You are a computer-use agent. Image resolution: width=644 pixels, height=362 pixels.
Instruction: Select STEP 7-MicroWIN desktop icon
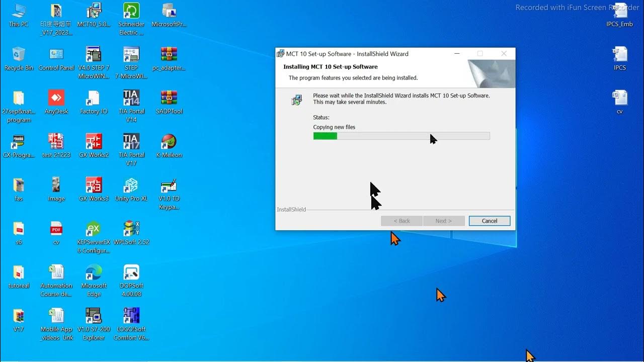coord(131,63)
